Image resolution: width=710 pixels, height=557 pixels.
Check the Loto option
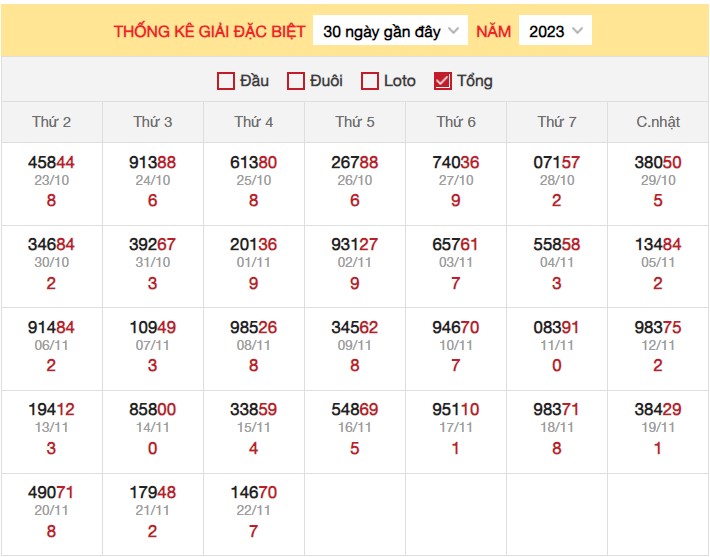[370, 81]
